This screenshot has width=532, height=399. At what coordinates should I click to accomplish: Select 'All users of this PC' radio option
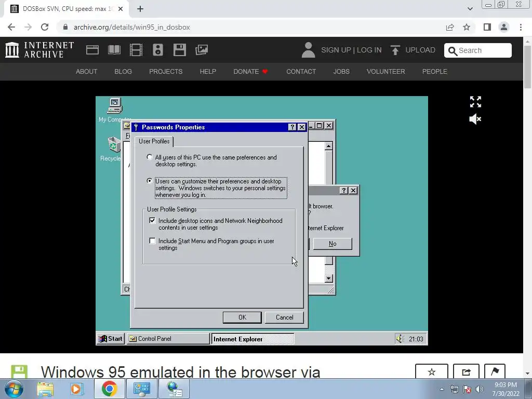coord(149,157)
